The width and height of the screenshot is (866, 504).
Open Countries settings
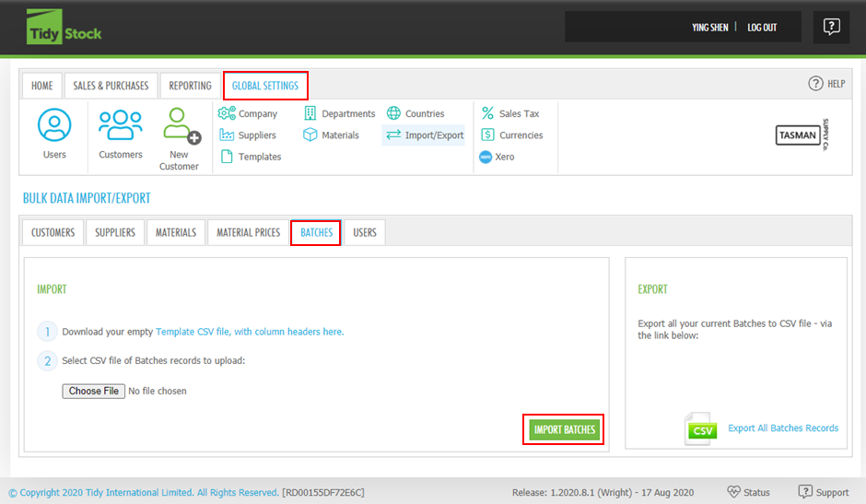point(415,113)
